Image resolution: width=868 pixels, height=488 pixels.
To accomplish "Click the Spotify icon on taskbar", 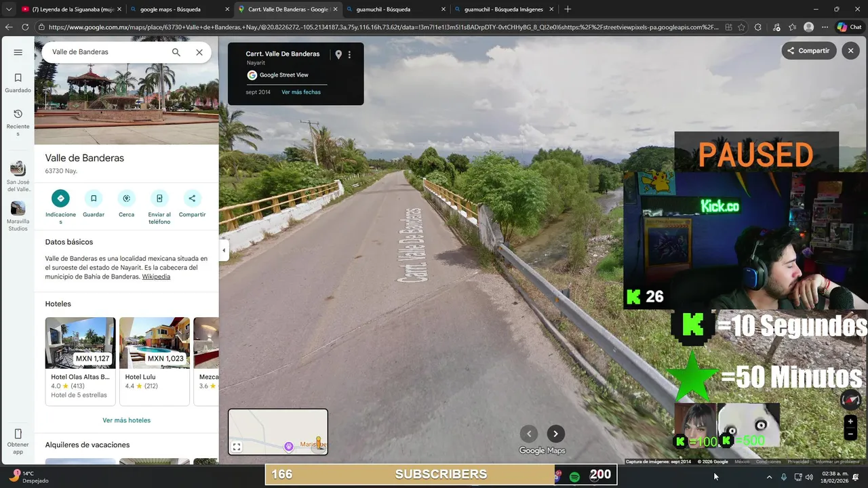I will click(574, 477).
